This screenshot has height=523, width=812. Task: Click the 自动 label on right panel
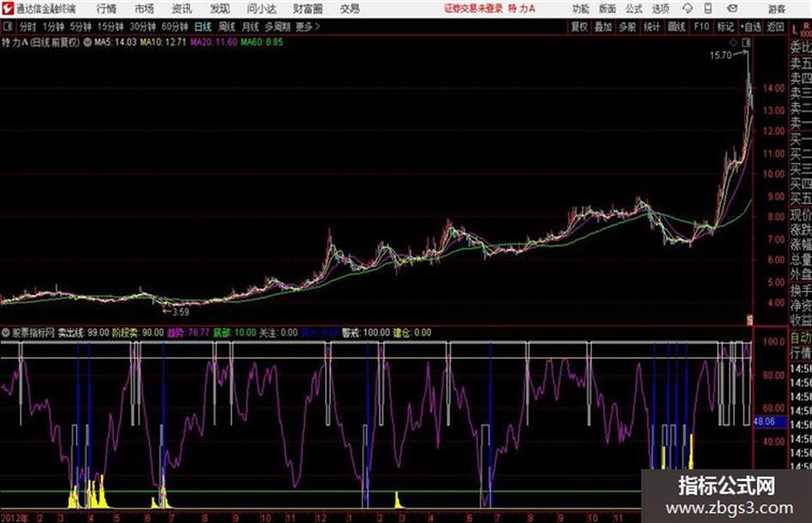click(x=801, y=338)
